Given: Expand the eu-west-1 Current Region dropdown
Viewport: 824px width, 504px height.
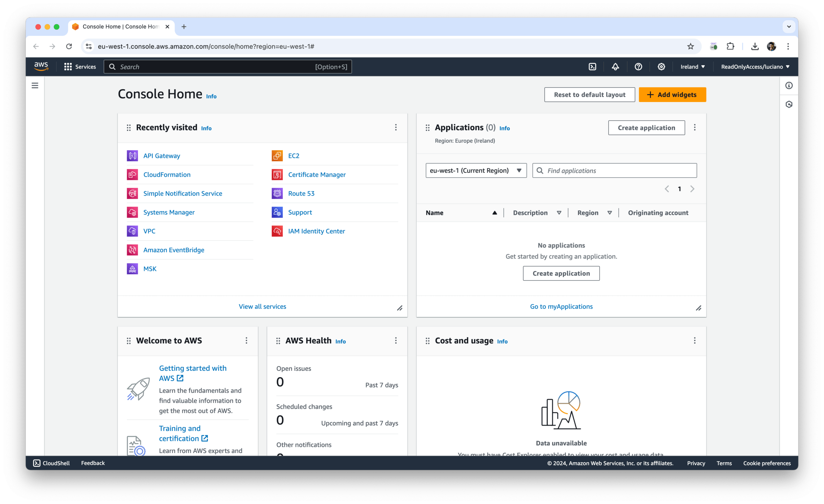Looking at the screenshot, I should point(476,171).
